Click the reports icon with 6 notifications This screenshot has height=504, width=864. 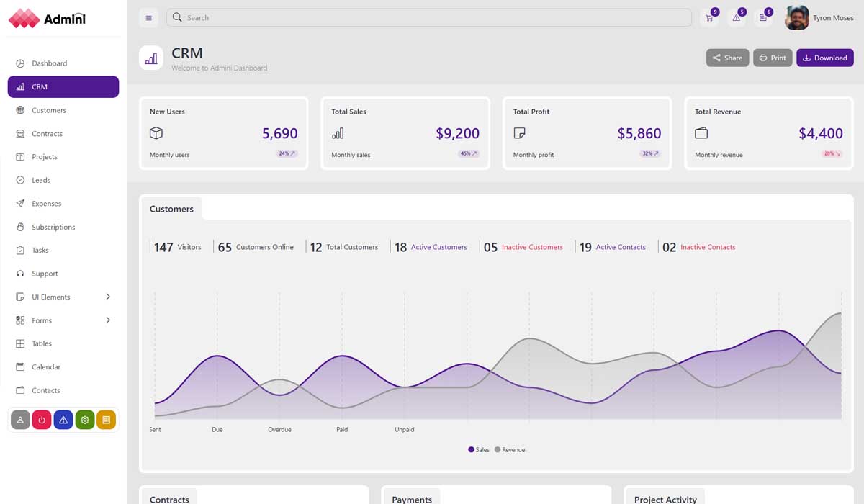point(763,17)
